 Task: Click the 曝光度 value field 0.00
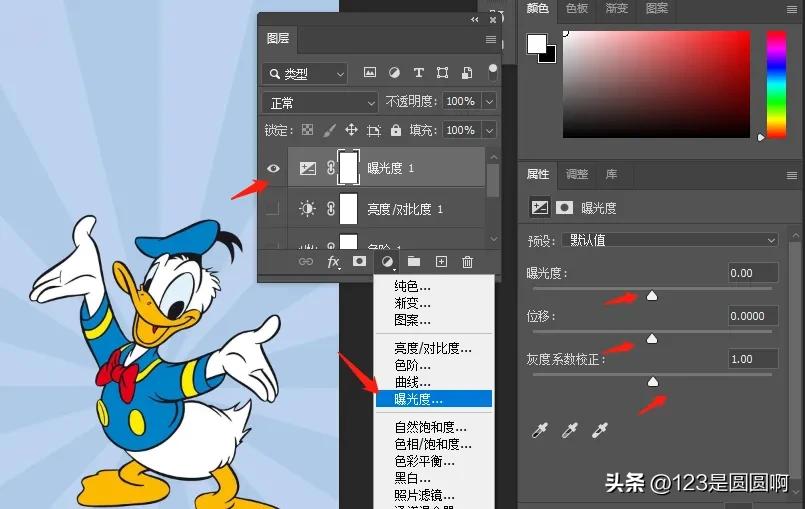pyautogui.click(x=753, y=273)
